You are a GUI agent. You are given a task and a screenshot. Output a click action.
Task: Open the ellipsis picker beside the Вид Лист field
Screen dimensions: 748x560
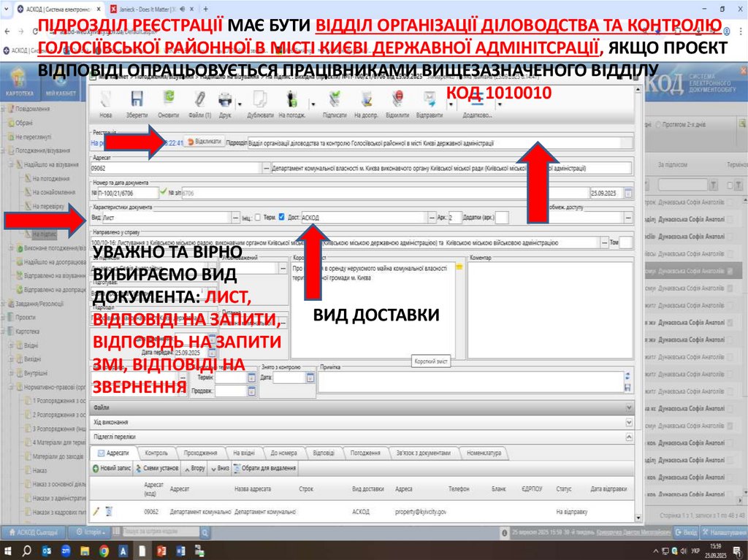point(236,218)
